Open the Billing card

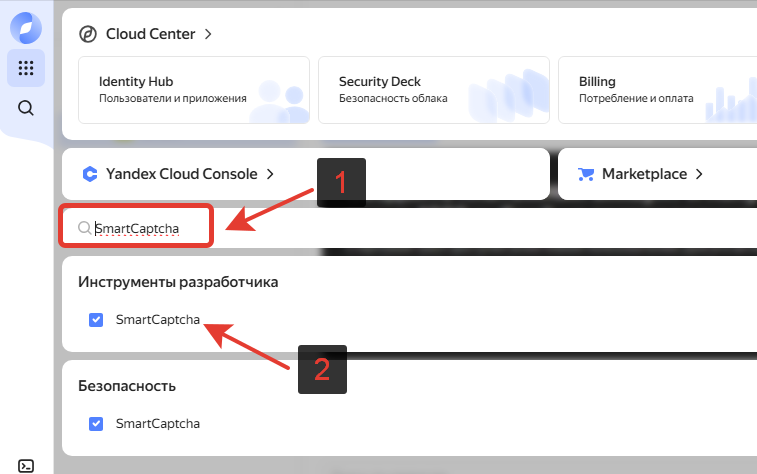point(660,89)
